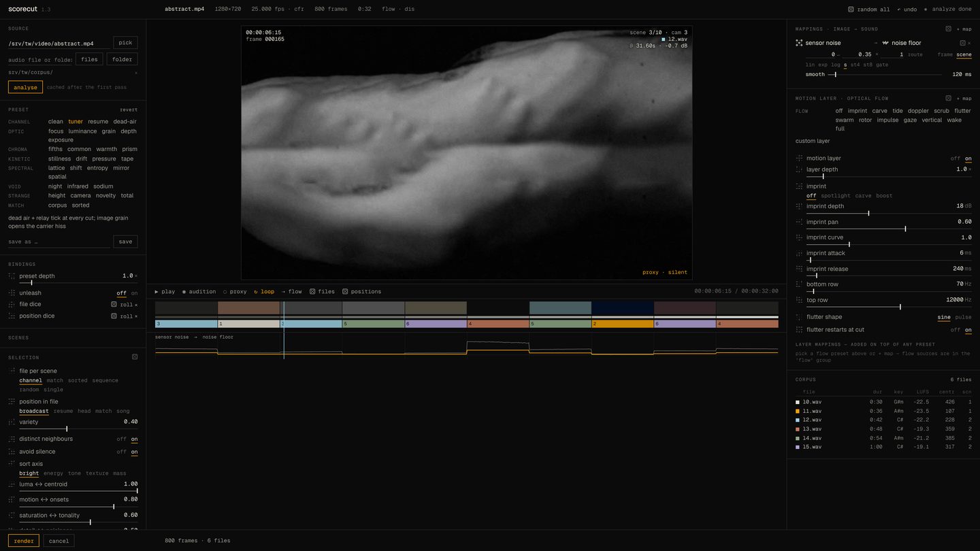Click the dot-grid handle beside "preset depth"
The width and height of the screenshot is (980, 551).
point(12,276)
